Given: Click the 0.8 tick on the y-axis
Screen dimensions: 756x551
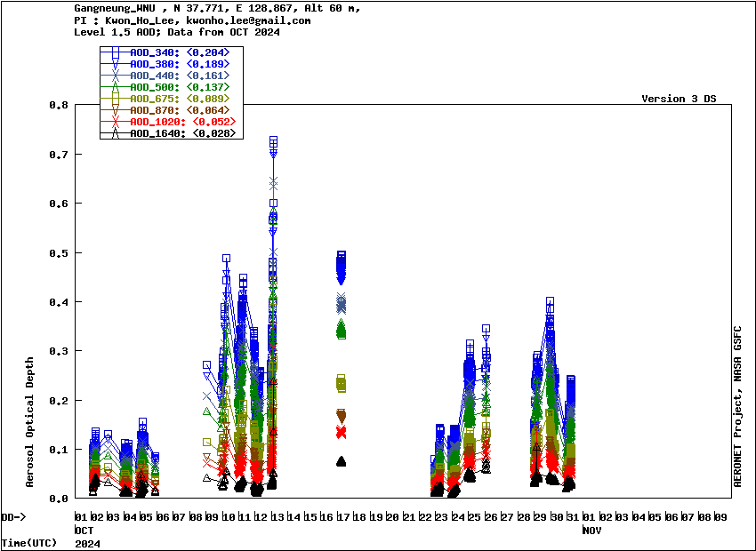Looking at the screenshot, I should 59,105.
